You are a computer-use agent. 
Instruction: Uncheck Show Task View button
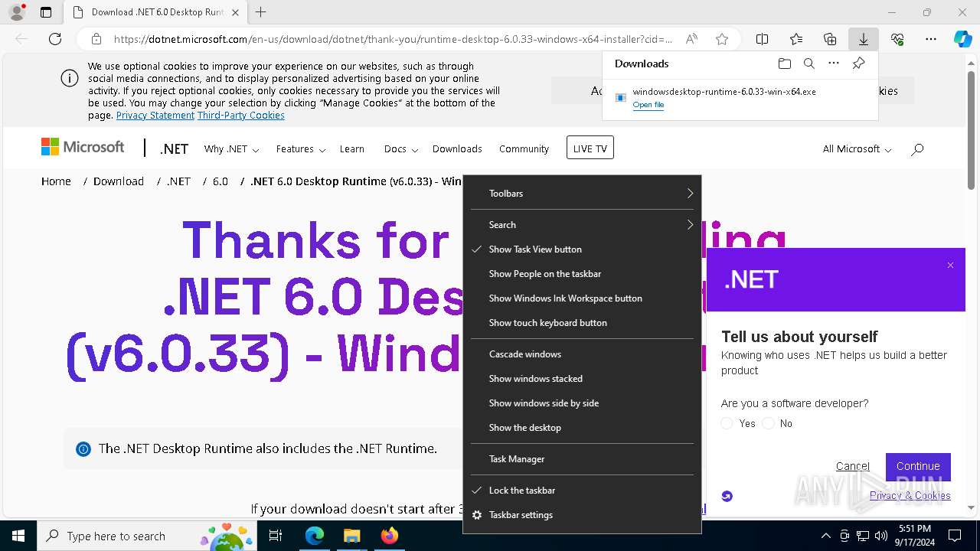582,249
